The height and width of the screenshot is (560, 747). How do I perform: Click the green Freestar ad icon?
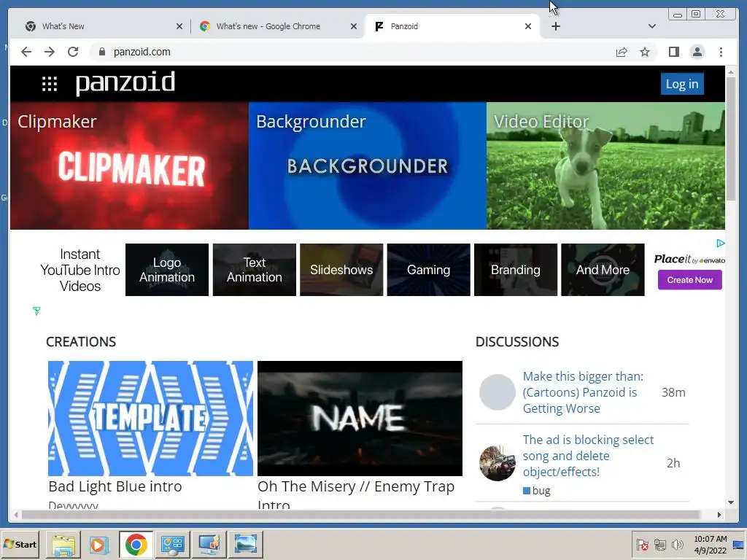click(36, 311)
